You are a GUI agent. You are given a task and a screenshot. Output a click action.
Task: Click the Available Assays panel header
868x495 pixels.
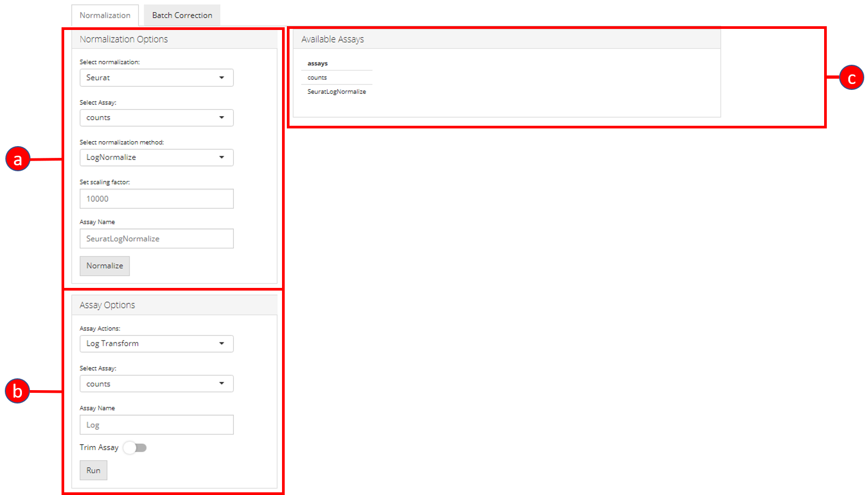pyautogui.click(x=506, y=39)
